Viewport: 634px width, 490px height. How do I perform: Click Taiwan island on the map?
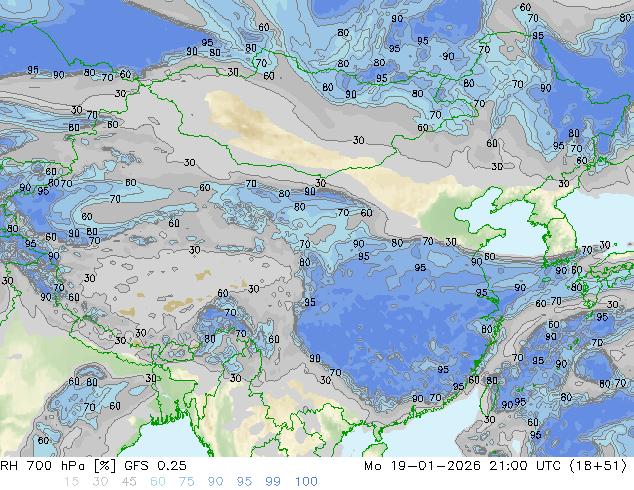click(487, 398)
